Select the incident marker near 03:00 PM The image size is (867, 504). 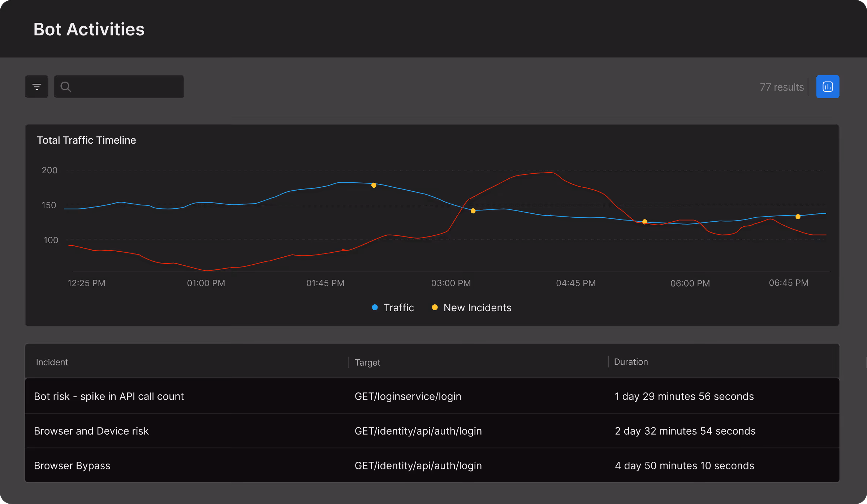point(473,210)
